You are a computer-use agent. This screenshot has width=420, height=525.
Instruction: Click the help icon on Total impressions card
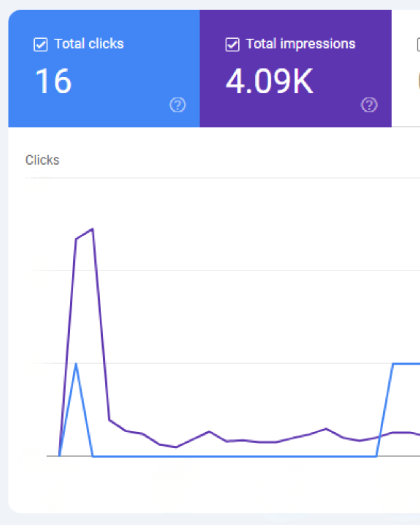369,105
